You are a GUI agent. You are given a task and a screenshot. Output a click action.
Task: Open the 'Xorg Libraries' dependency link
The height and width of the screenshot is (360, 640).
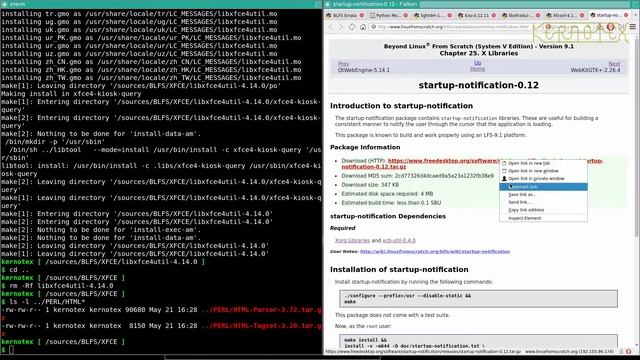click(x=352, y=240)
